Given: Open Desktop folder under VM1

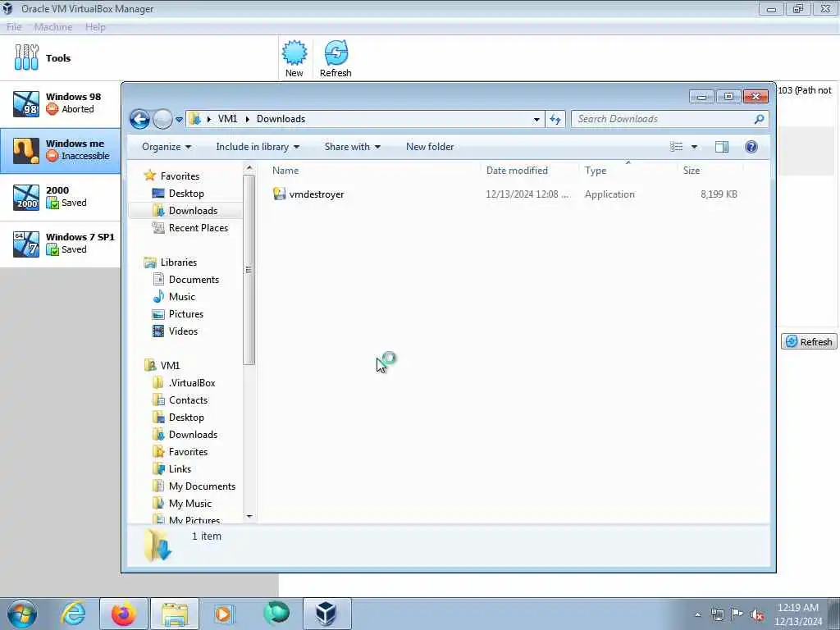Looking at the screenshot, I should [x=186, y=418].
